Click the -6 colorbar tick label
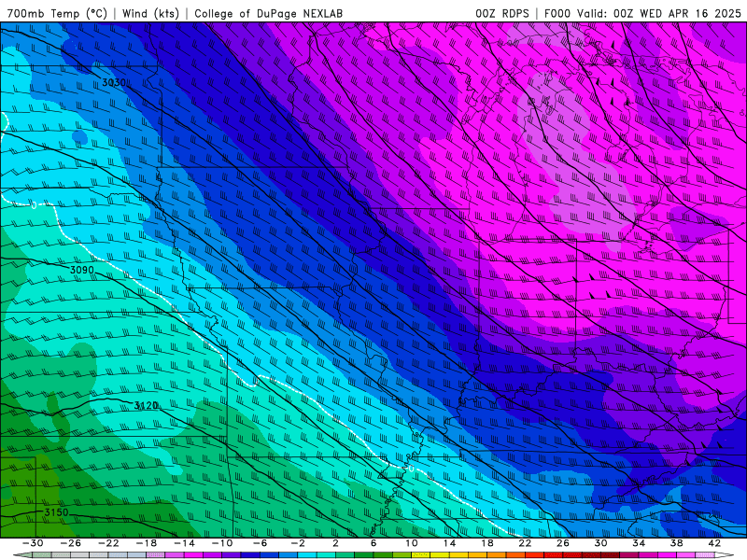Viewport: 747px width, 560px height. pos(260,543)
